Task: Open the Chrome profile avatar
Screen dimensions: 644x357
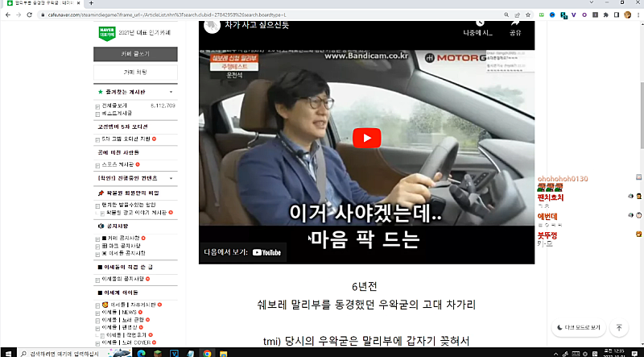Action: point(628,15)
